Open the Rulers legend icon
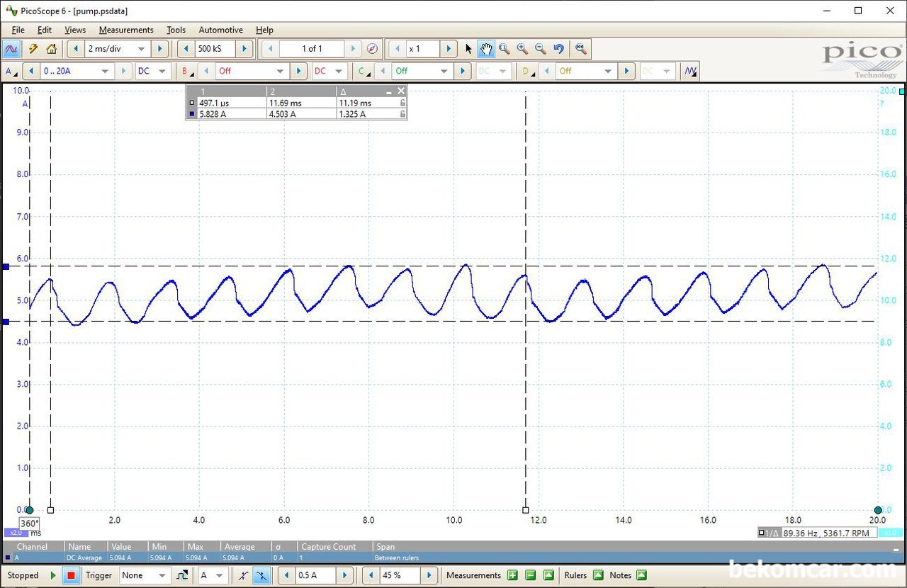The height and width of the screenshot is (588, 907). coord(598,575)
